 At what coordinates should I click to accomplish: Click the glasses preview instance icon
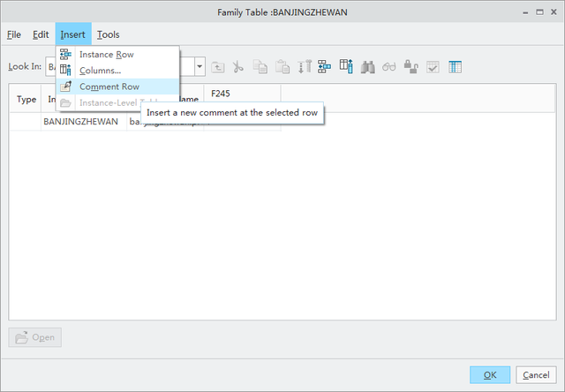coord(389,67)
